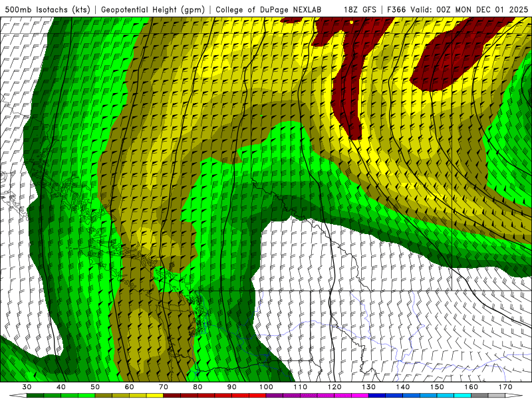Screen dimensions: 532x399
Task: Click the 70 label on color scale
Action: [x=164, y=387]
